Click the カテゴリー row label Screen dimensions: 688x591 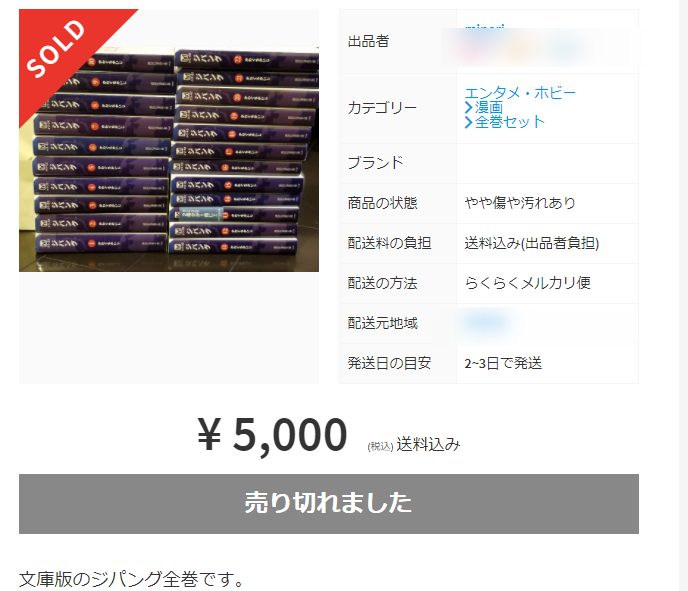click(x=382, y=108)
